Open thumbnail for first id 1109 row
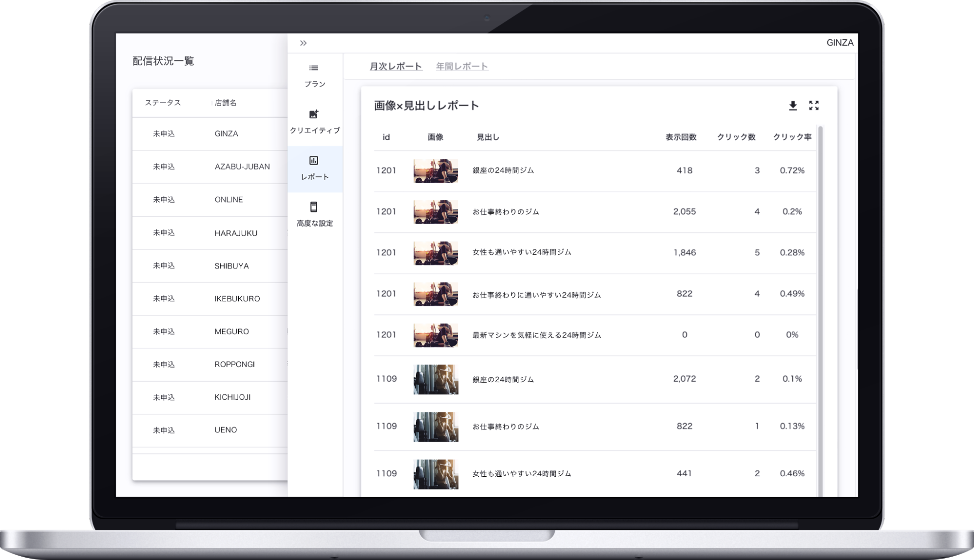This screenshot has width=974, height=560. (x=436, y=379)
